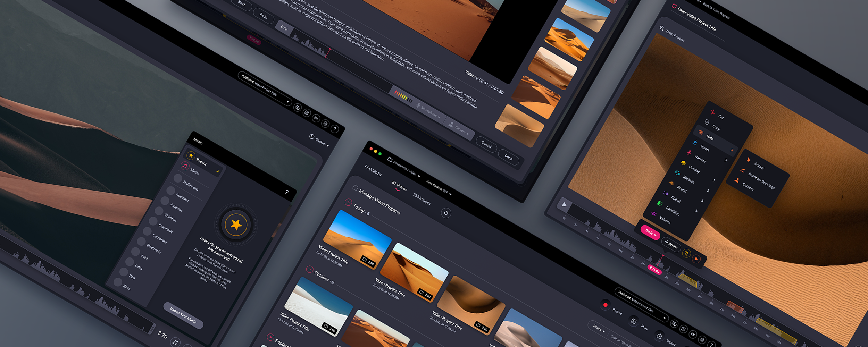Click the yellow star Recent icon
Viewport: 868px width, 347px height.
coord(191,155)
